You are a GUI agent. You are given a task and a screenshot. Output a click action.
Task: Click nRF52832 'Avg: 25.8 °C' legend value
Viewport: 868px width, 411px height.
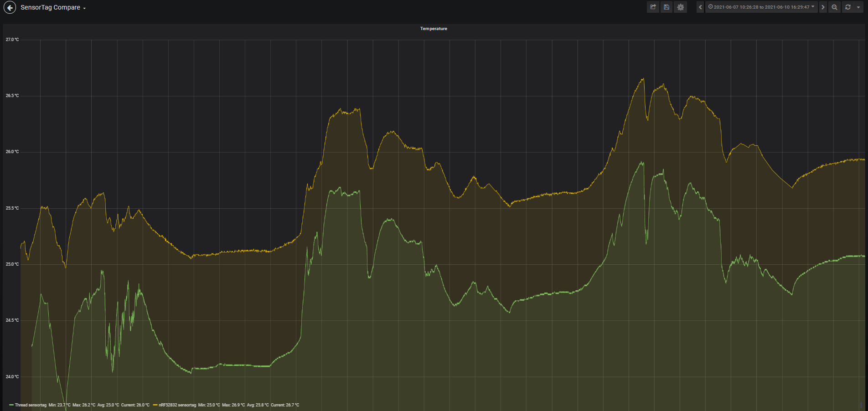258,405
